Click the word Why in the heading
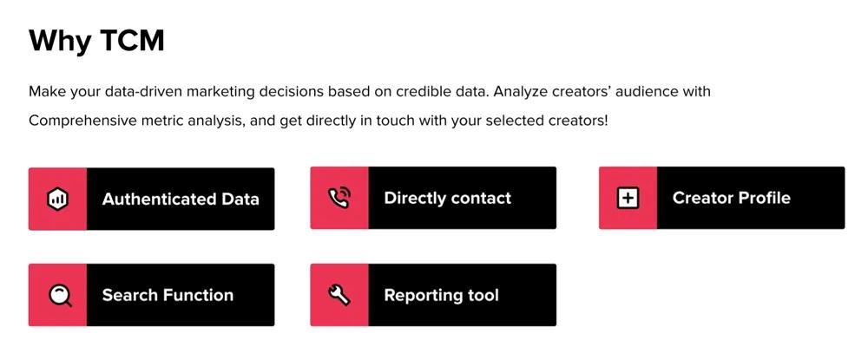 tap(60, 41)
